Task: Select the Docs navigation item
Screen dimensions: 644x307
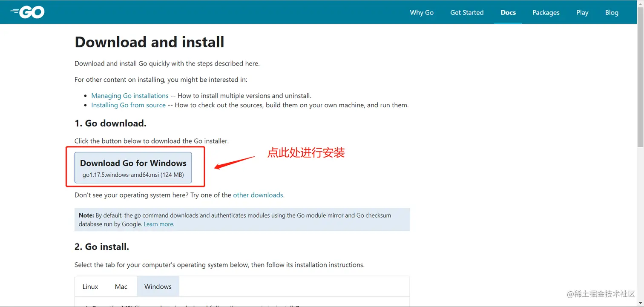Action: click(x=508, y=12)
